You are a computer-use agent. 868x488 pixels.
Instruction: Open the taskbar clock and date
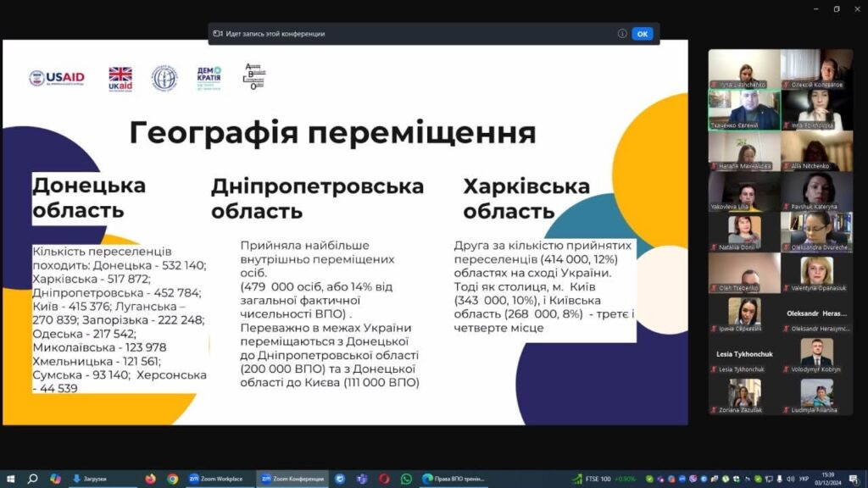click(827, 479)
